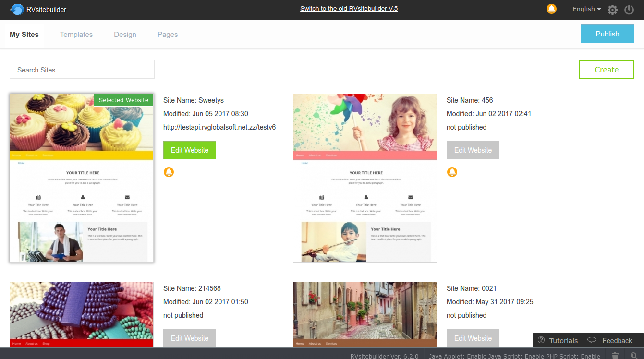Click the Create button

click(x=606, y=70)
